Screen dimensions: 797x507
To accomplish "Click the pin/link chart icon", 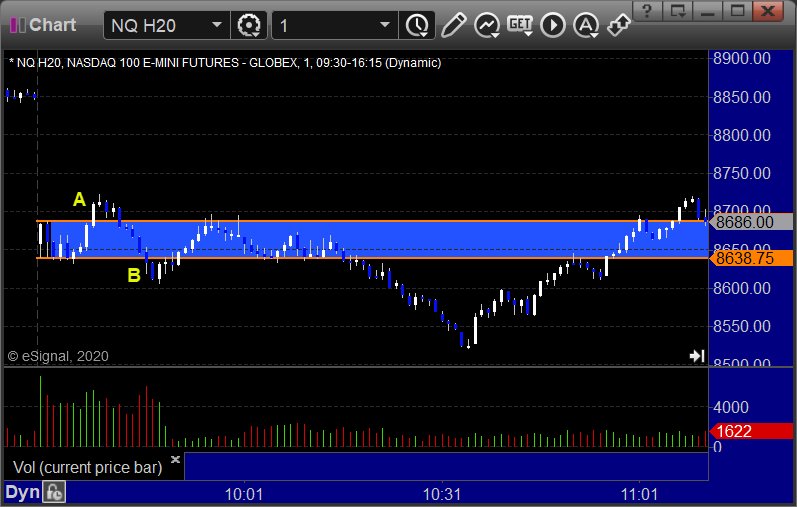I will click(619, 25).
